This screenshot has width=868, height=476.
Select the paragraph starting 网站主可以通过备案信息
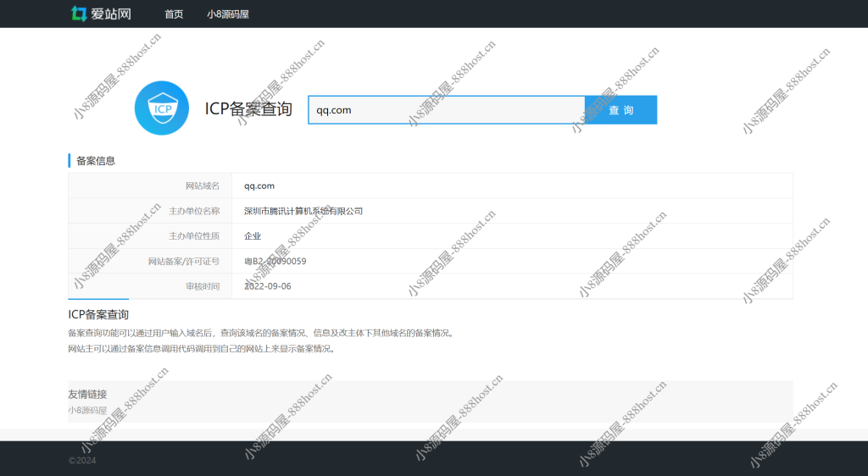202,349
